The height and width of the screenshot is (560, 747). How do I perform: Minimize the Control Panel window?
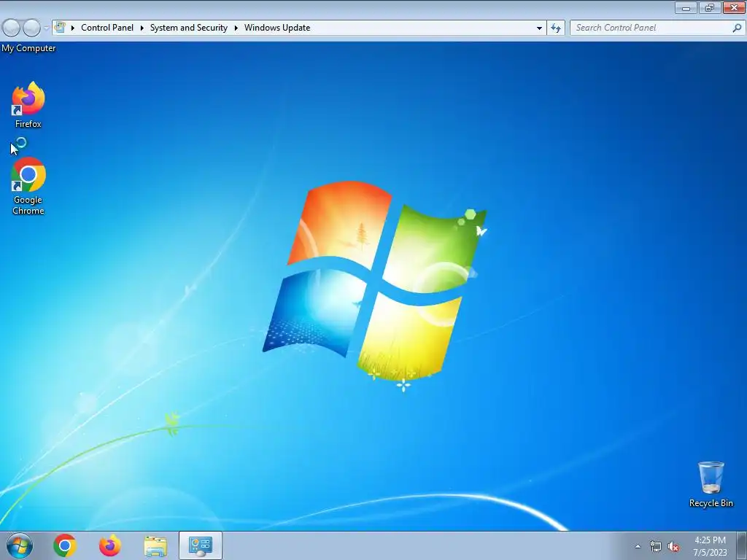[686, 7]
